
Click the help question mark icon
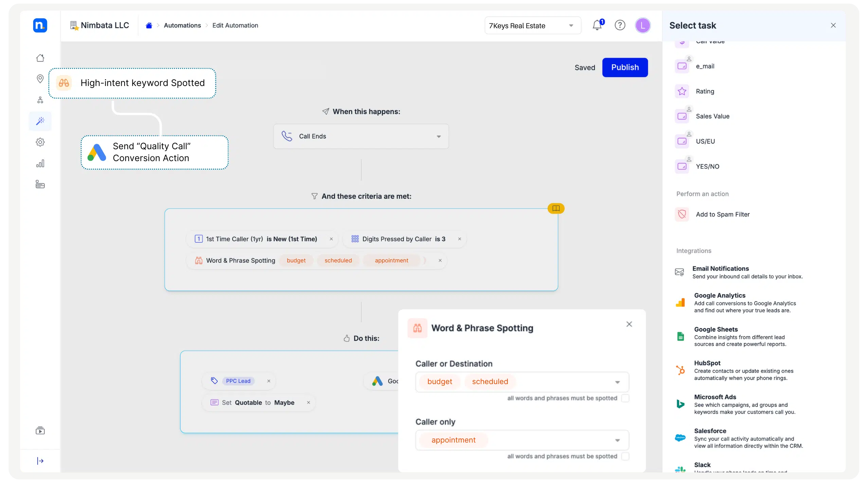pos(620,25)
